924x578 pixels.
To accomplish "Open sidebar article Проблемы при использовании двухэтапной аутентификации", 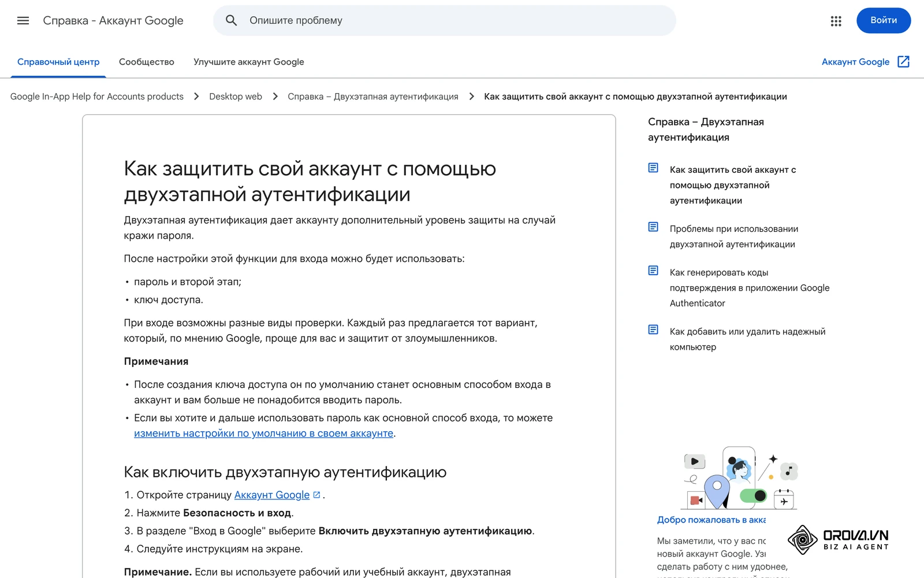I will point(734,236).
